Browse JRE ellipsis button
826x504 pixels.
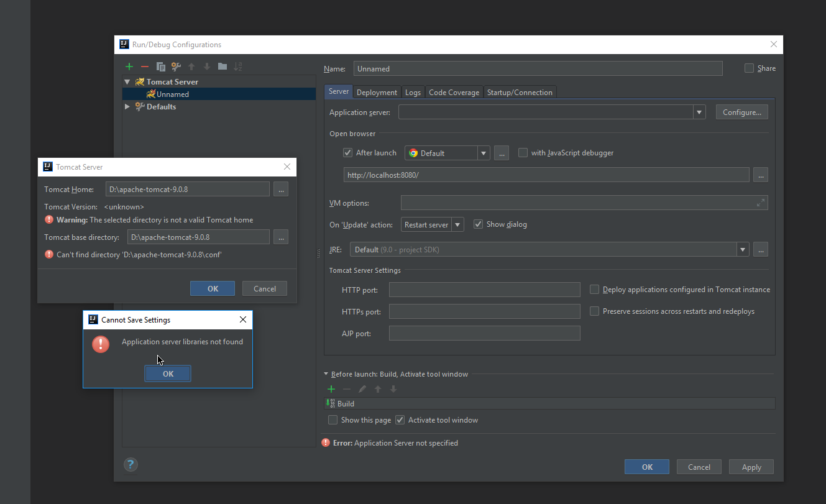[x=761, y=249]
